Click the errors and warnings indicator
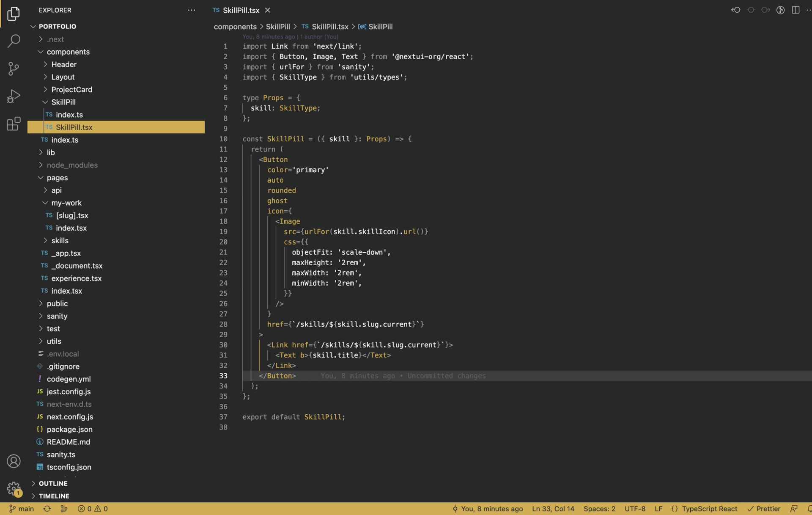 click(93, 509)
